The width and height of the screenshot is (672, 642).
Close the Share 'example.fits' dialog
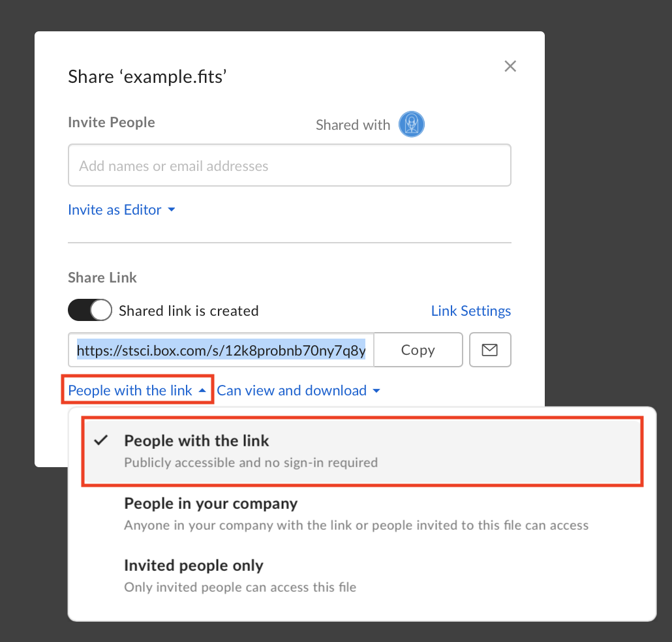click(x=510, y=67)
